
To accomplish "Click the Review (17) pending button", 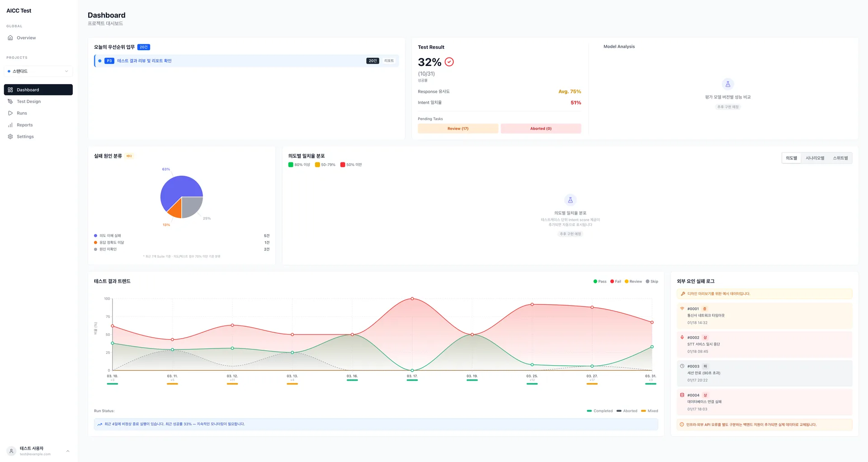I will coord(458,129).
